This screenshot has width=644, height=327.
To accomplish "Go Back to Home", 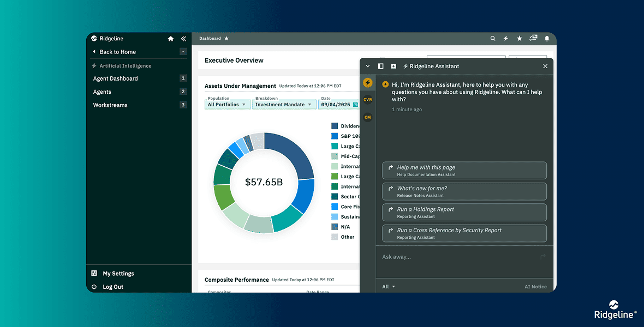I will coord(117,52).
